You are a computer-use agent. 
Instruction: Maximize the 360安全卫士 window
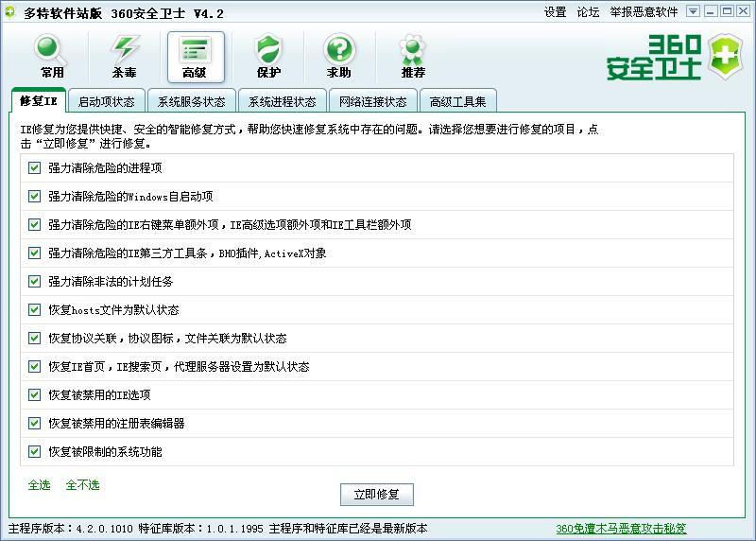[x=727, y=11]
